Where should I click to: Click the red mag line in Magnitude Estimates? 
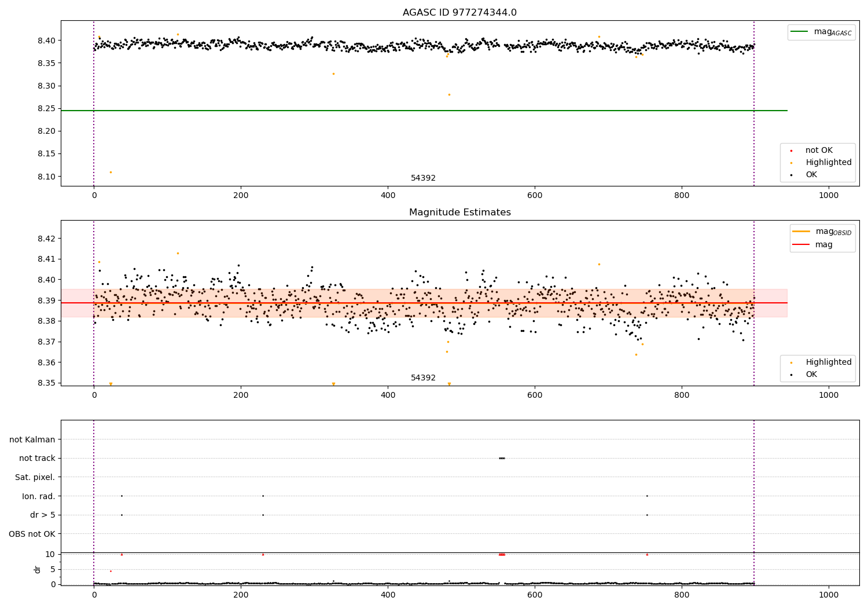pos(424,303)
